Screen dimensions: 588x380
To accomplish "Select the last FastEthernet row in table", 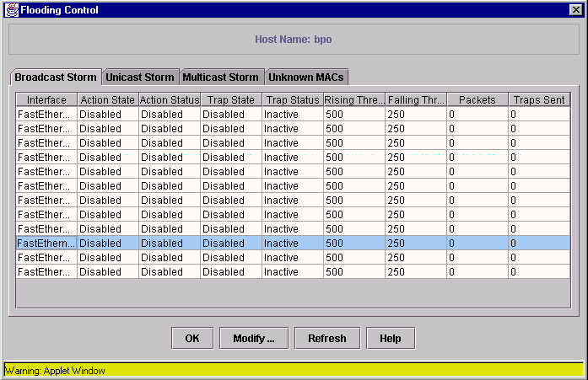I will [x=46, y=271].
